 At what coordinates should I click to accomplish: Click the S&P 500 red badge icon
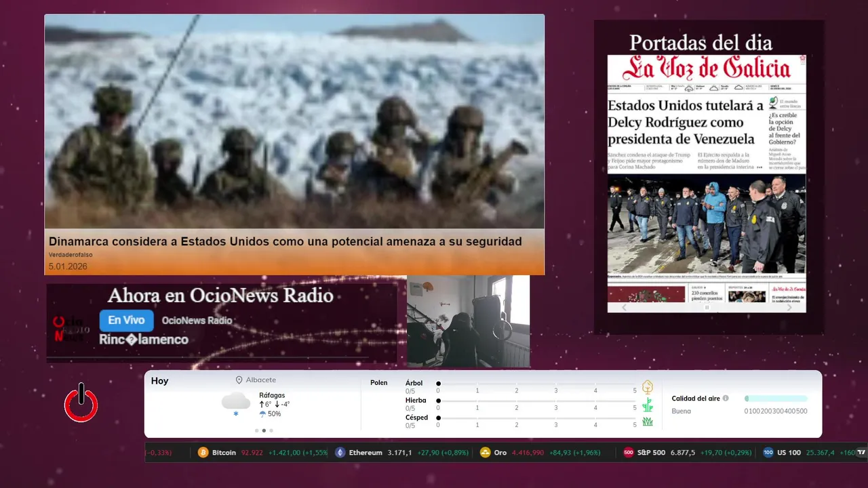629,453
